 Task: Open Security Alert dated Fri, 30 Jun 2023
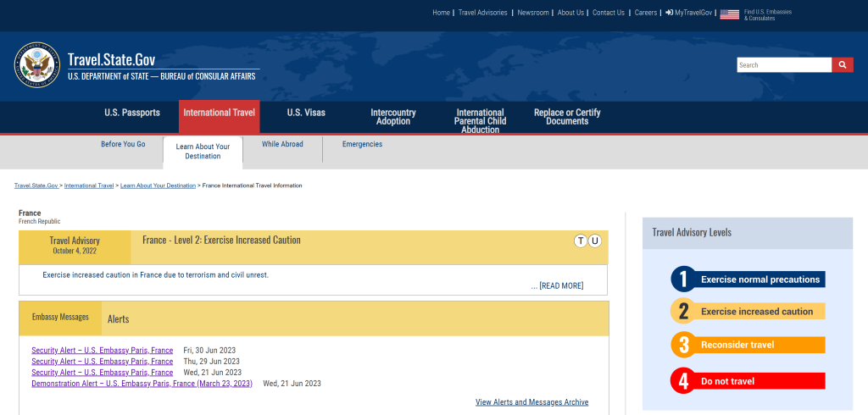(102, 351)
